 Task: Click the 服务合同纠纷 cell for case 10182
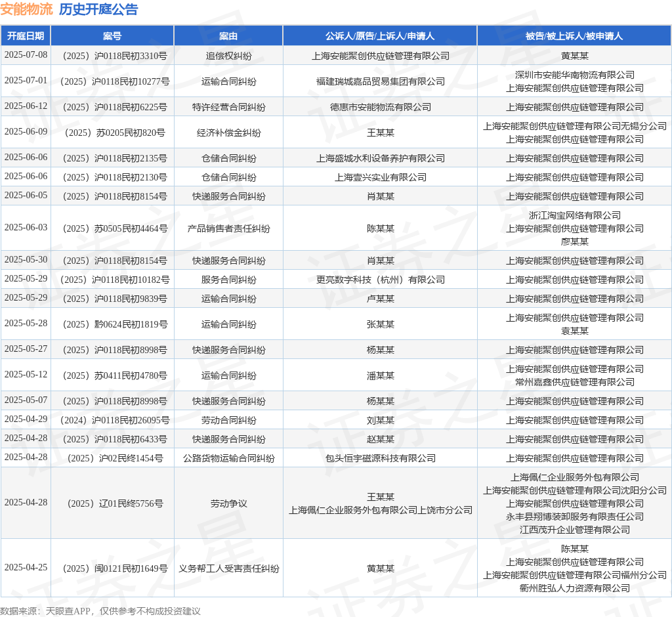(228, 280)
